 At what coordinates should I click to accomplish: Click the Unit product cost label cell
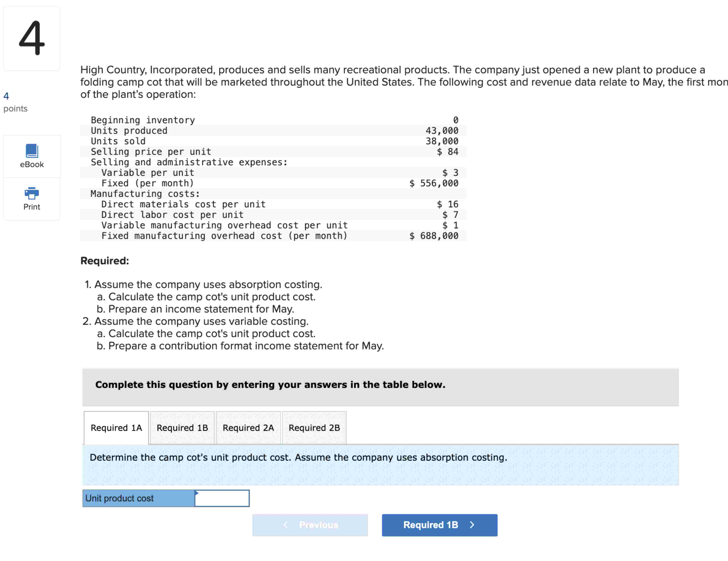138,498
